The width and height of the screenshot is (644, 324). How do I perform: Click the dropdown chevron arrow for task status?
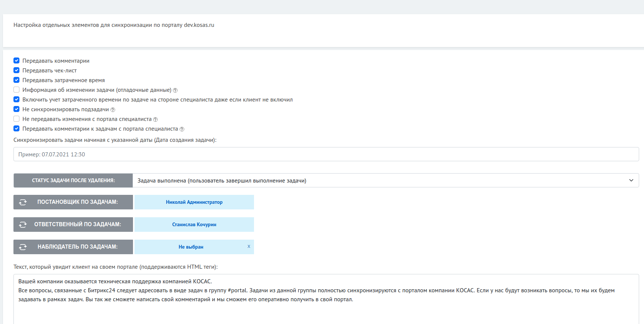(631, 180)
